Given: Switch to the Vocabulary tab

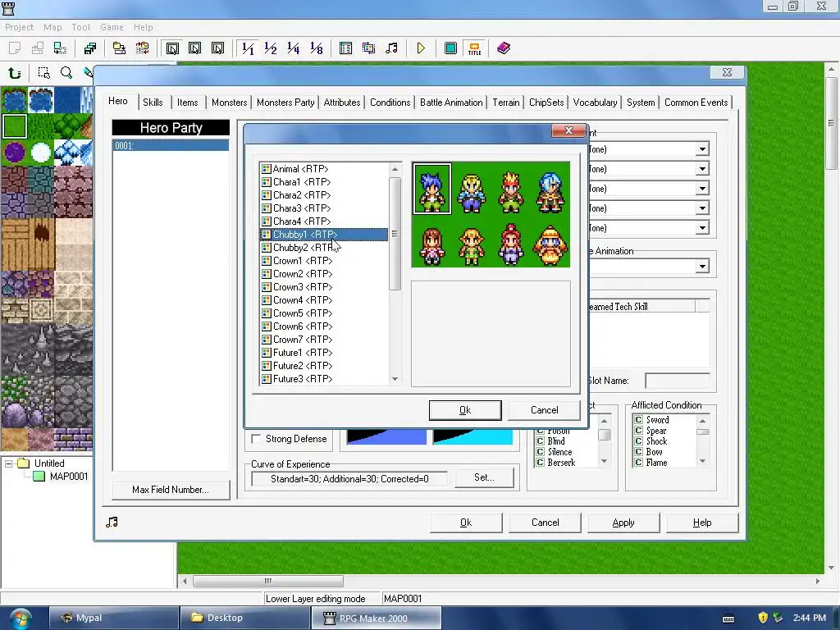Looking at the screenshot, I should [595, 103].
